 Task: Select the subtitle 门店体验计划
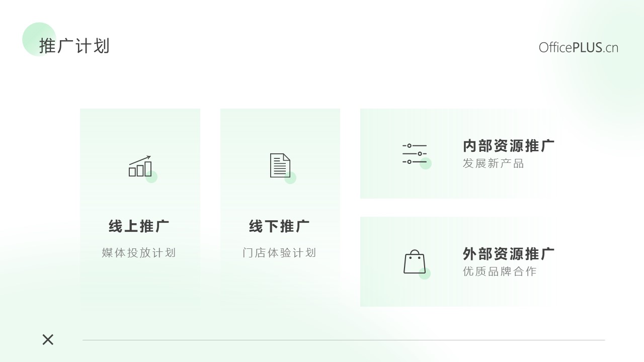tap(279, 252)
